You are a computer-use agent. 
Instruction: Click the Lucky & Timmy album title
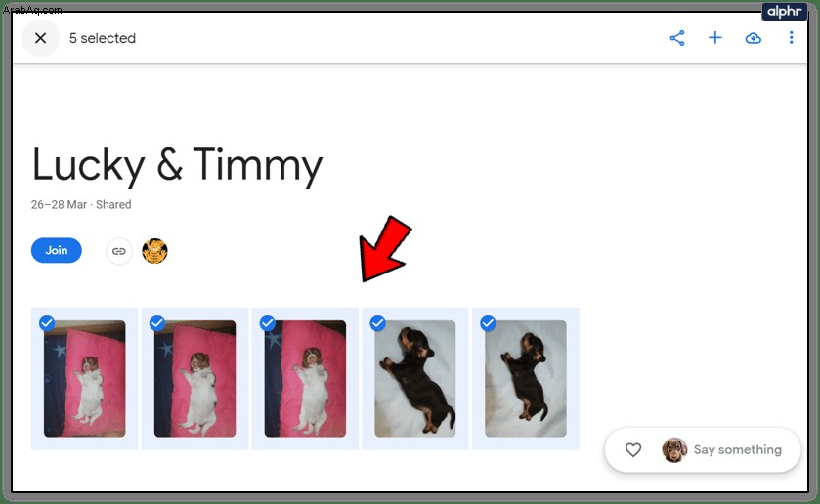pyautogui.click(x=177, y=165)
